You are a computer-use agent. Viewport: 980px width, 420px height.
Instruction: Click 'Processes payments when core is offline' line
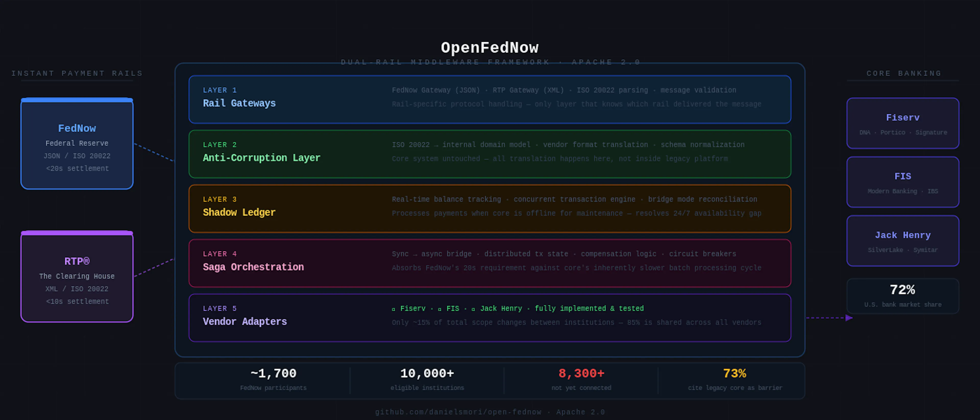(x=576, y=213)
